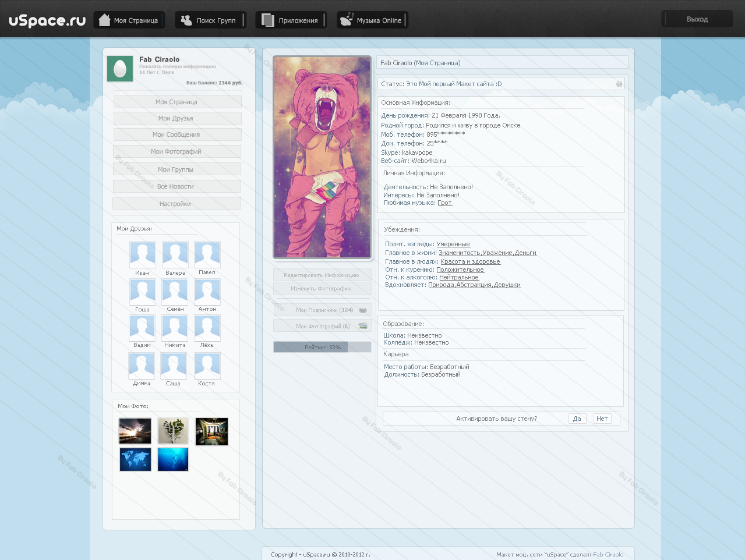745x560 pixels.
Task: Open friend Лёха's avatar
Action: (x=207, y=328)
